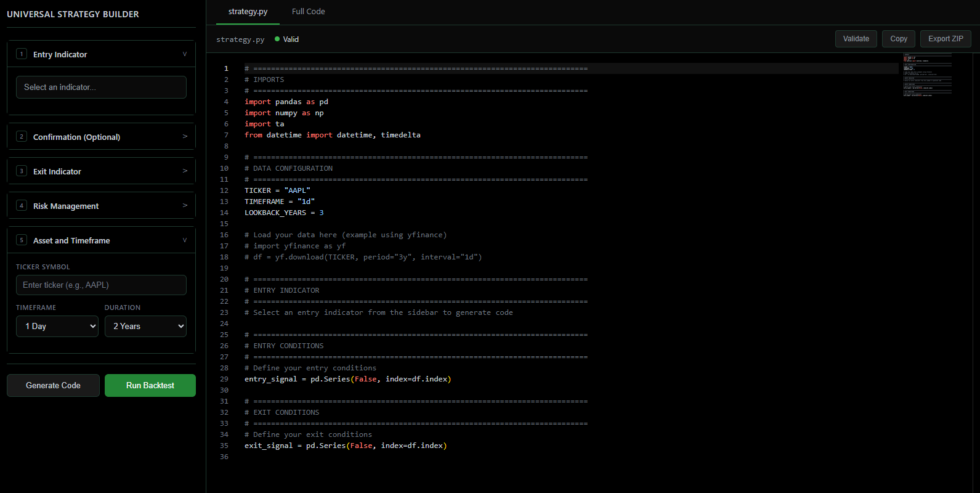Click the '# EXIT CONDITIONS' comment line

tap(282, 412)
